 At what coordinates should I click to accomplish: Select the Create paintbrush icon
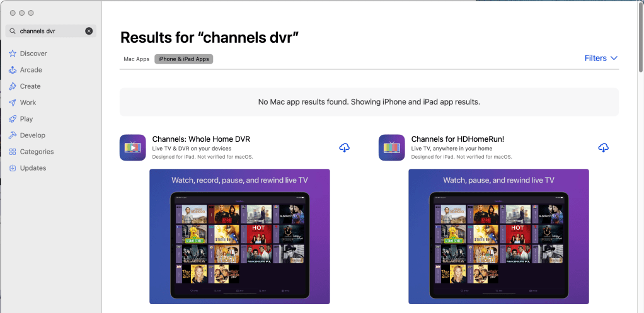click(x=13, y=86)
